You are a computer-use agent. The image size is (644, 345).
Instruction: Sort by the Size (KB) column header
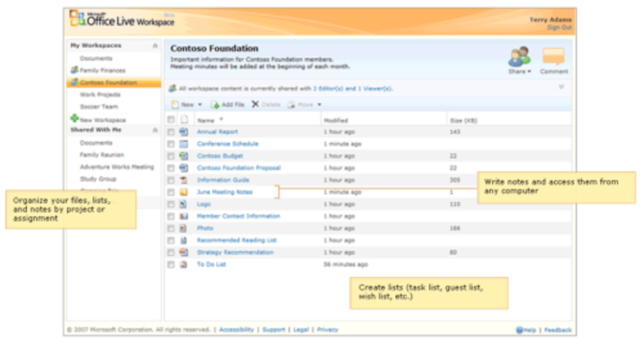(x=464, y=121)
